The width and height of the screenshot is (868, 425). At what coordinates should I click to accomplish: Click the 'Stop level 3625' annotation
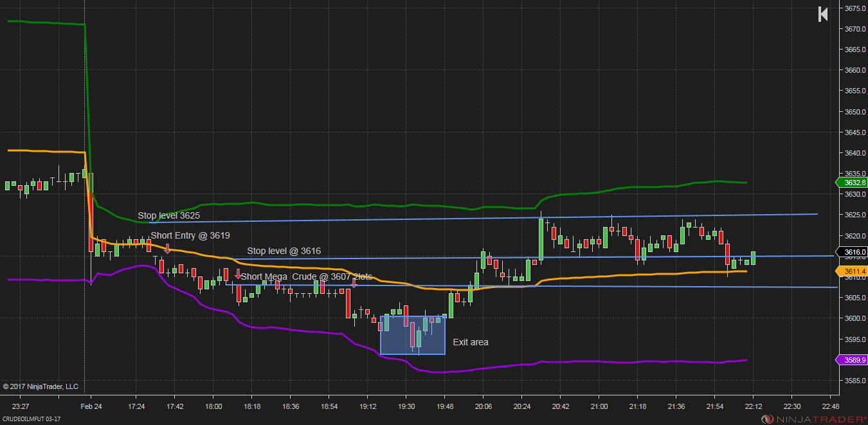click(x=168, y=215)
